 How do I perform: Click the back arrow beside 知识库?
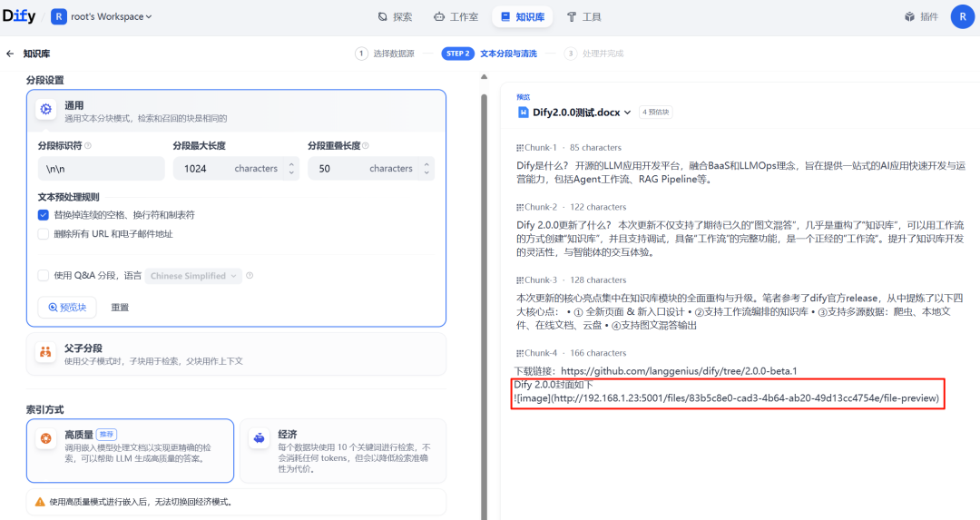tap(10, 54)
